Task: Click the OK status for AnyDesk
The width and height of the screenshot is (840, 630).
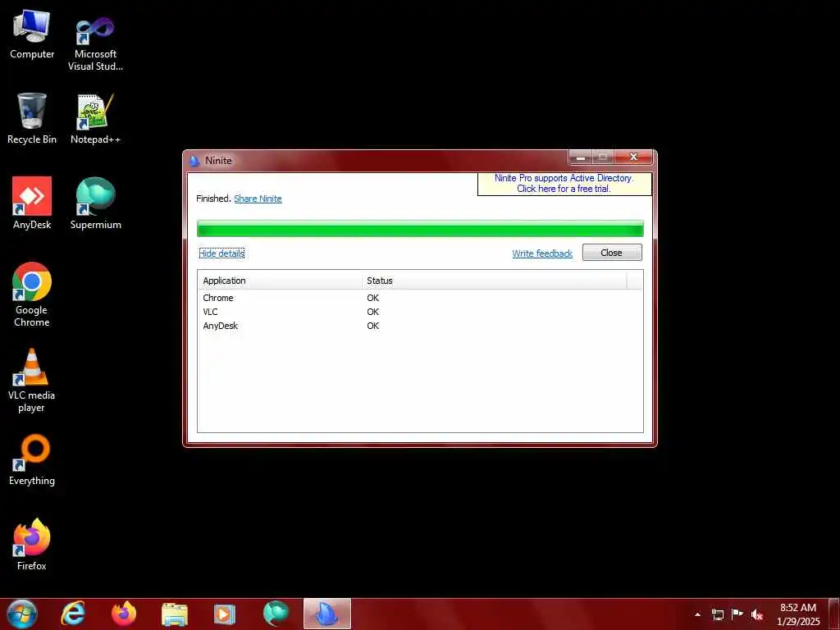Action: click(373, 326)
